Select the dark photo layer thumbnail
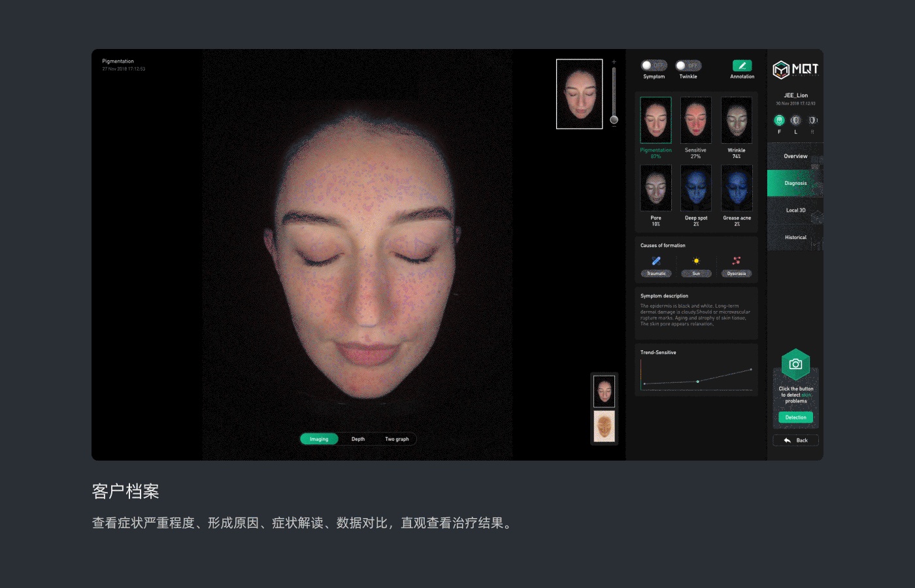The height and width of the screenshot is (588, 915). (604, 391)
